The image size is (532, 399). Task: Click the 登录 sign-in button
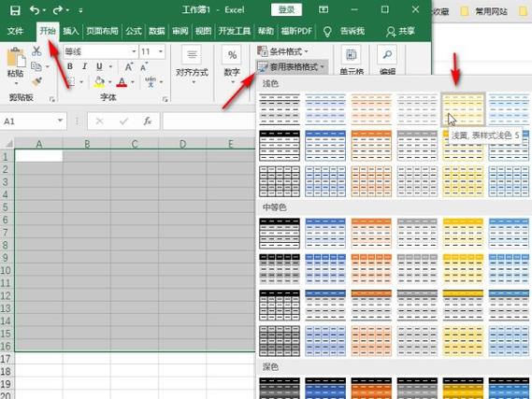pos(286,10)
